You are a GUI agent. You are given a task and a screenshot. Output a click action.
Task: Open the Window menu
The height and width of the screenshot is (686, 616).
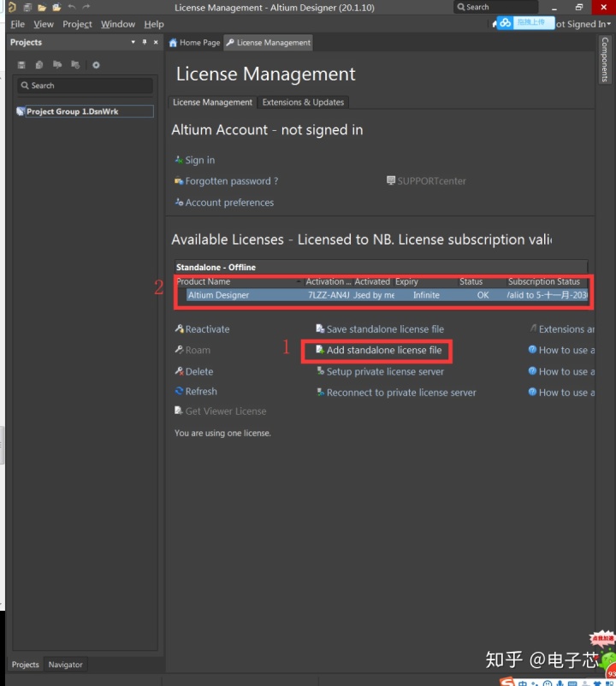(118, 24)
